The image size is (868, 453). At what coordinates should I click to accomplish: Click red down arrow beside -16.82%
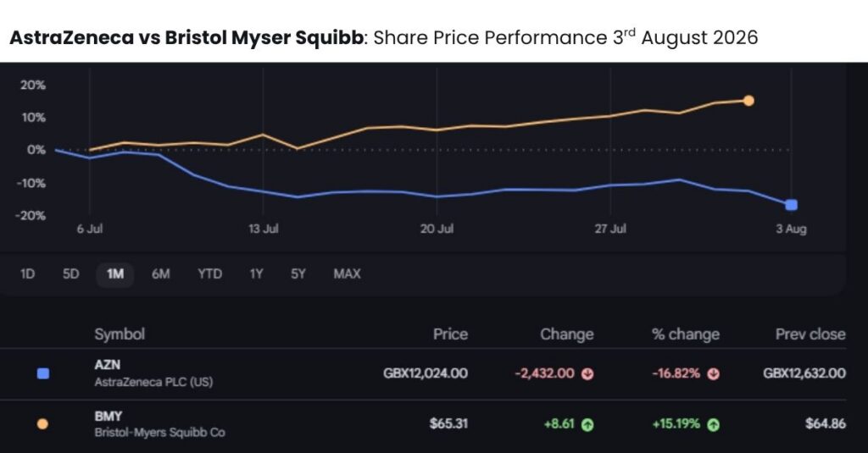coord(714,374)
